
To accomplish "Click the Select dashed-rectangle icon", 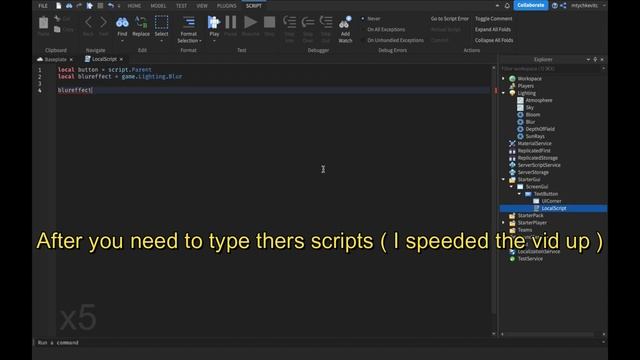I will pos(161,22).
